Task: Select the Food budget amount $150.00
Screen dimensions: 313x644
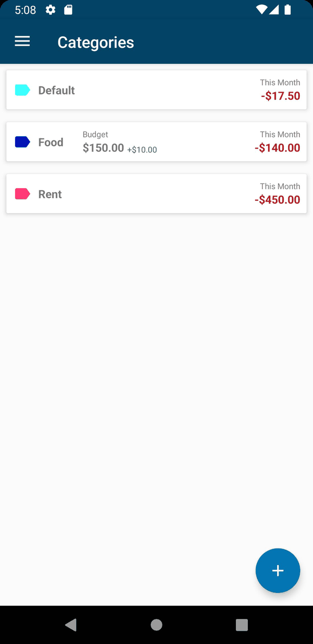Action: tap(103, 148)
